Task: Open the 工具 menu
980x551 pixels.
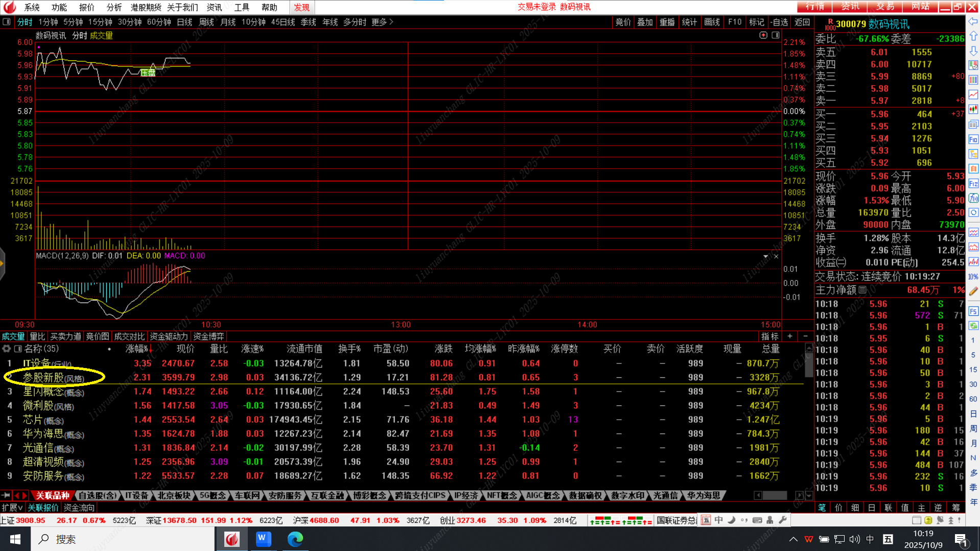Action: point(242,7)
